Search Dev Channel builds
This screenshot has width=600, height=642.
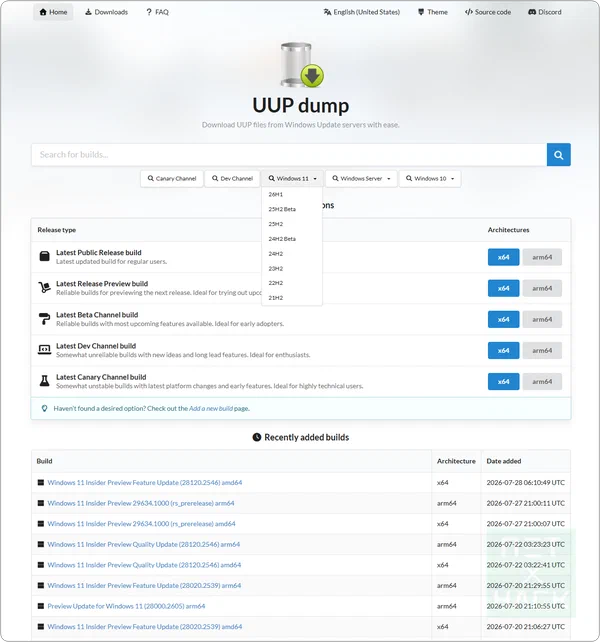232,179
